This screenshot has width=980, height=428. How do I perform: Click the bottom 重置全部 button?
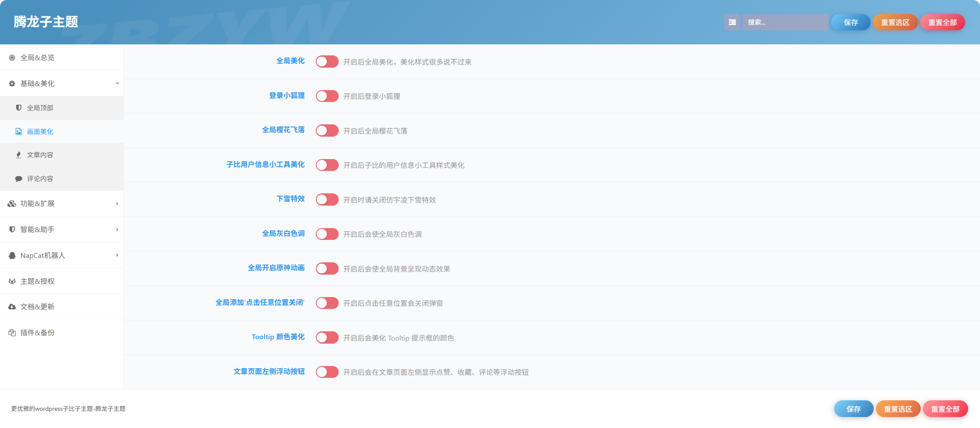[x=945, y=409]
